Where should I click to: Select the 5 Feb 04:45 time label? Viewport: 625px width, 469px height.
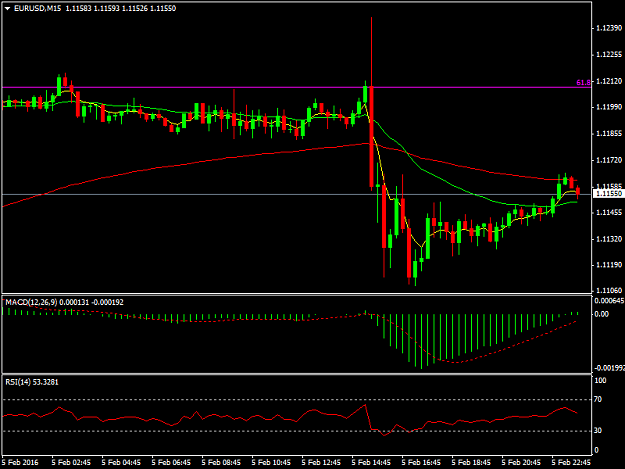(121, 463)
